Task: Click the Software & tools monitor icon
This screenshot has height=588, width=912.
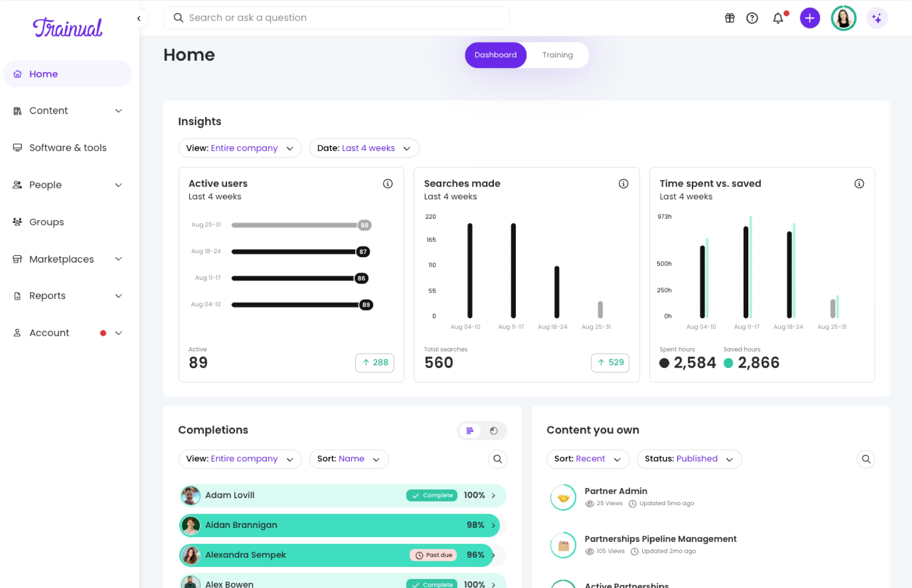Action: 17,148
